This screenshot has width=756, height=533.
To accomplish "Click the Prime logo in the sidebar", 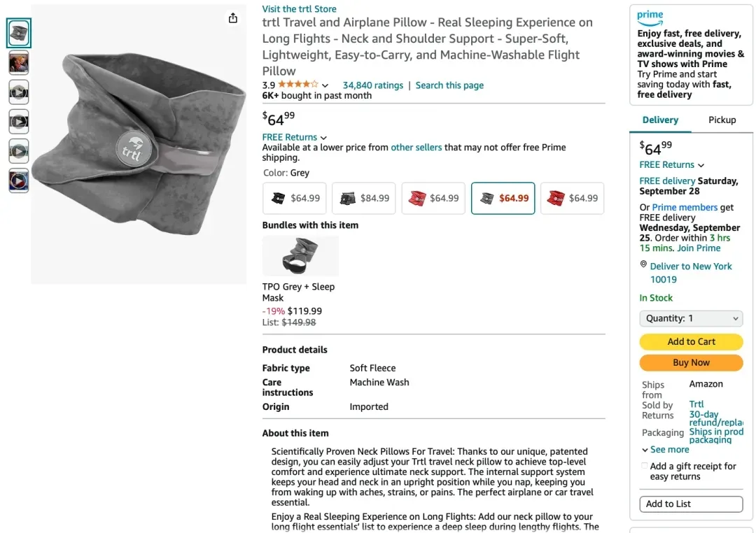I will click(650, 15).
